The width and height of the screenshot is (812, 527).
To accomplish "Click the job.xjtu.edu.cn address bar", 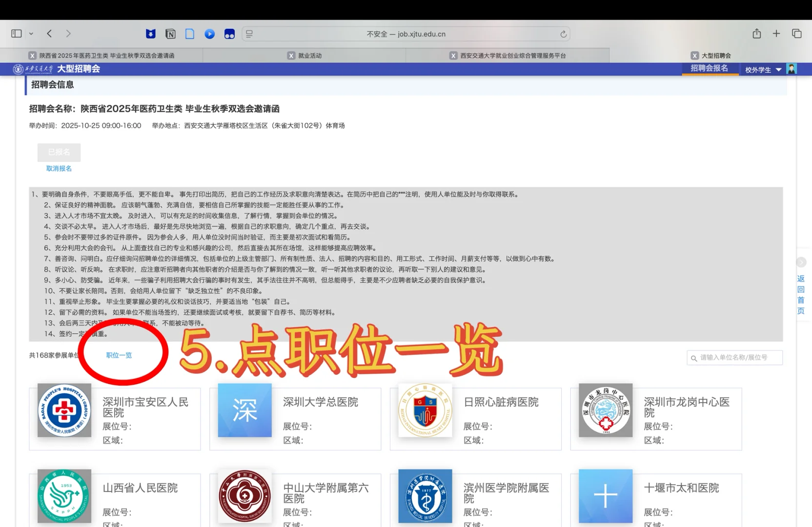I will pyautogui.click(x=406, y=34).
